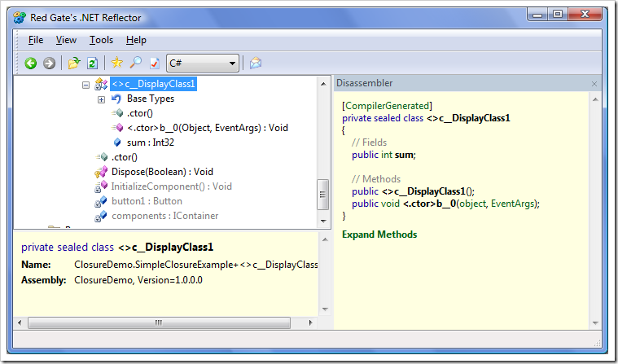
Task: Open the C# language dropdown
Action: (203, 63)
